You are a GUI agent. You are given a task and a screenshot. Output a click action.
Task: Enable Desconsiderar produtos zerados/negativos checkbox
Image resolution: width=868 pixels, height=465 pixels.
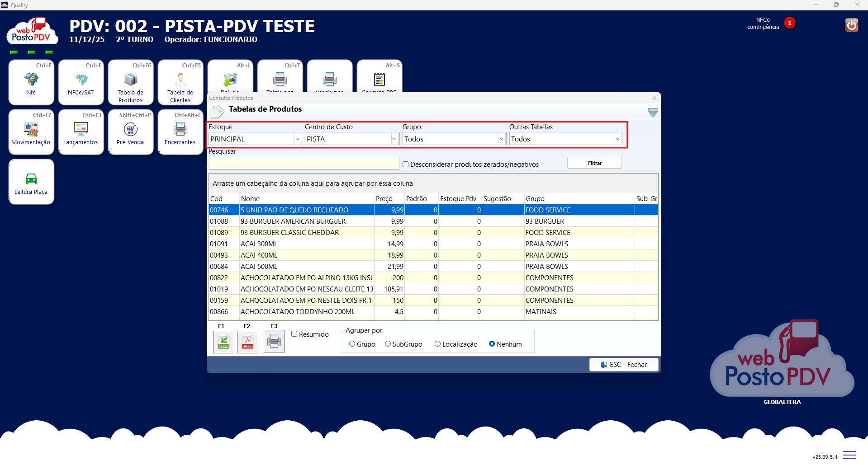click(x=406, y=164)
